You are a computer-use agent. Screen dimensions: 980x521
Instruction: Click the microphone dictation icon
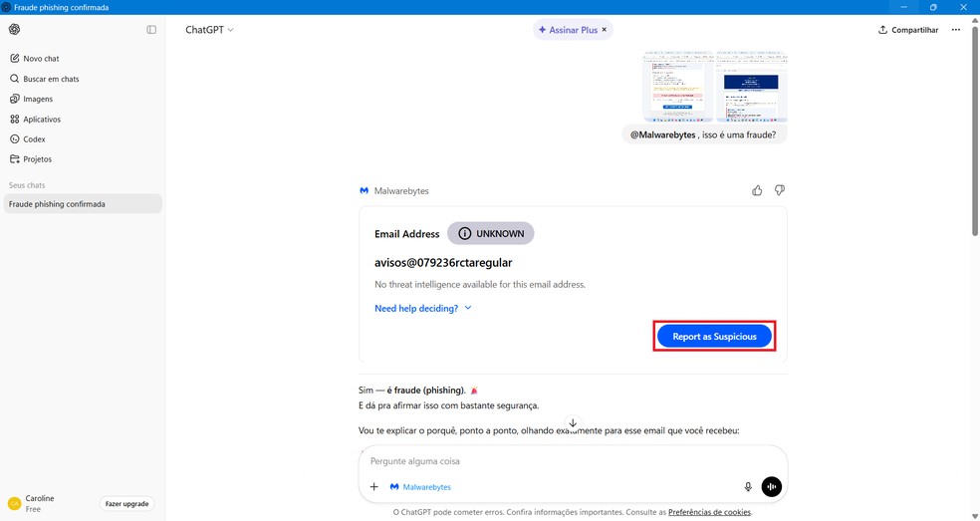click(x=748, y=486)
